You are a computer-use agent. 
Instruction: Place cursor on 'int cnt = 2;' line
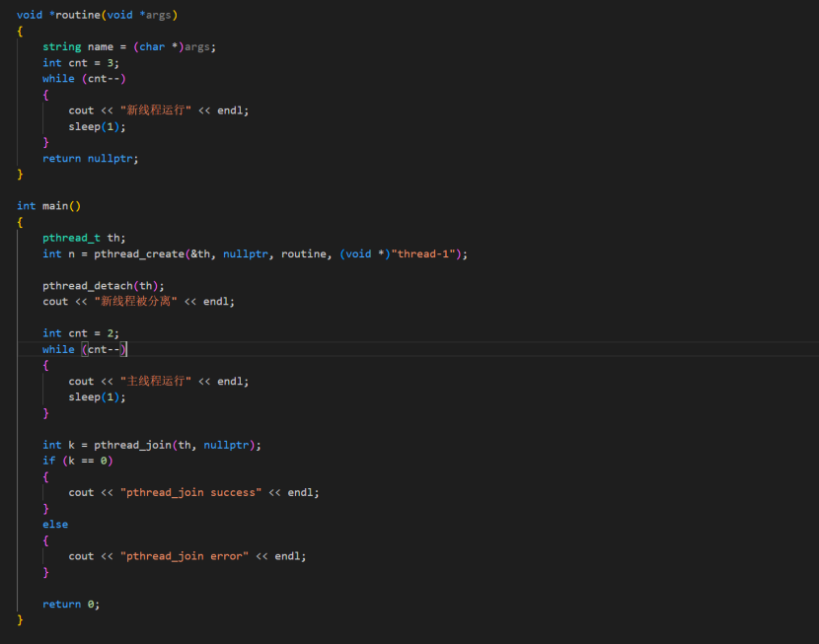(81, 333)
